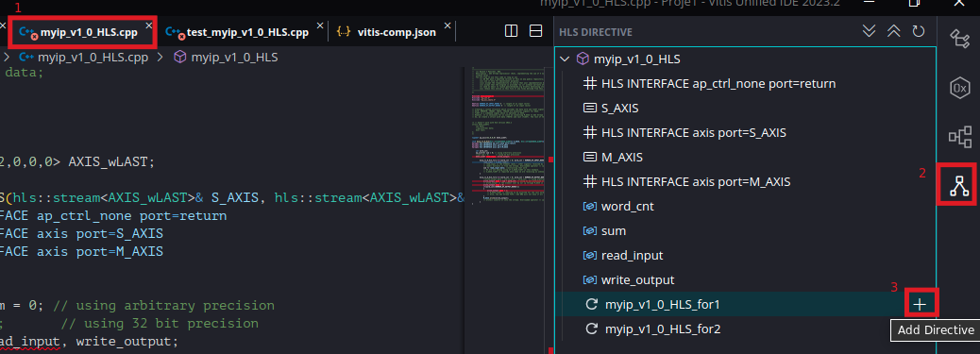Click the HLS DIRECTIVE panel title

click(x=595, y=32)
